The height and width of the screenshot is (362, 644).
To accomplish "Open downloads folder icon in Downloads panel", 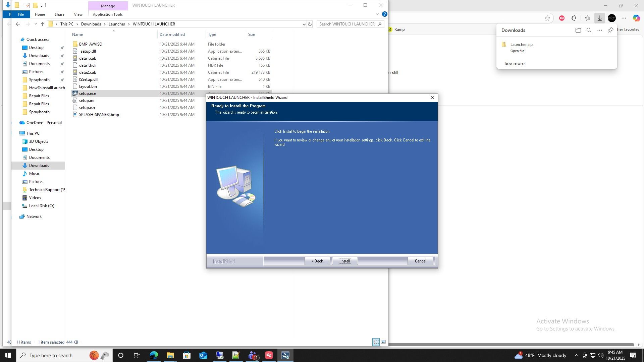I will coord(578,30).
